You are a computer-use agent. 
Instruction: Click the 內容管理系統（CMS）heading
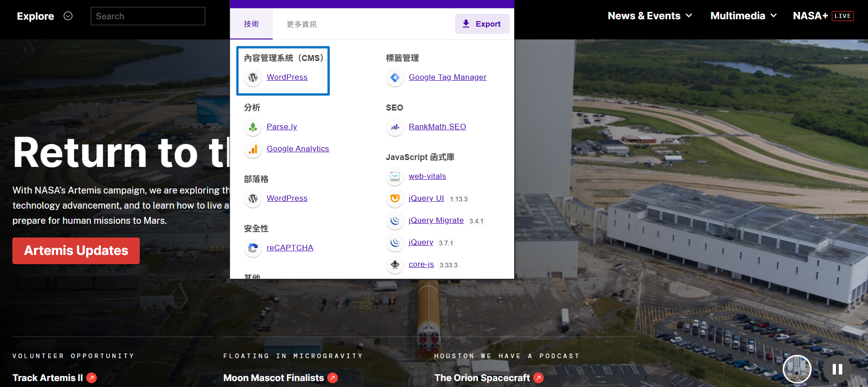coord(284,58)
